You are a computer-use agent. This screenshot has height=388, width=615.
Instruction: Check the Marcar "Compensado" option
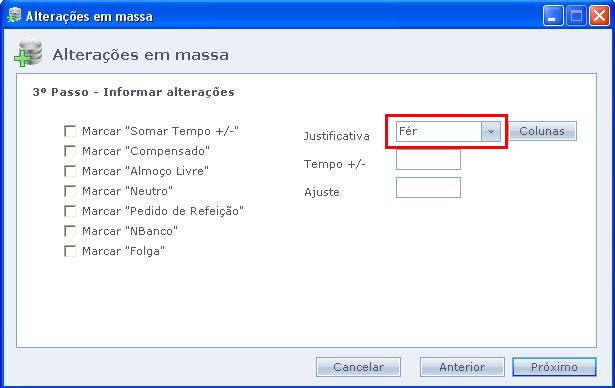point(70,151)
